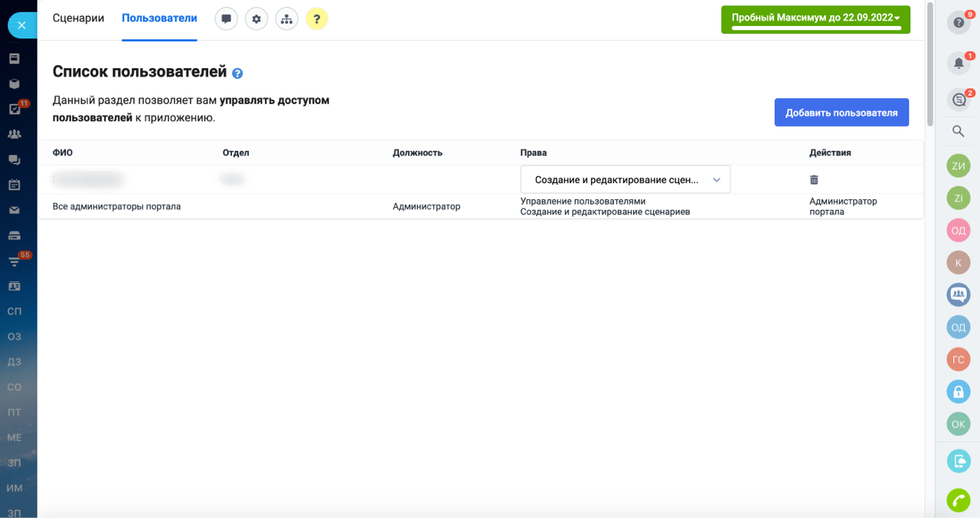Open notifications bell in right panel
980x518 pixels.
(x=958, y=64)
